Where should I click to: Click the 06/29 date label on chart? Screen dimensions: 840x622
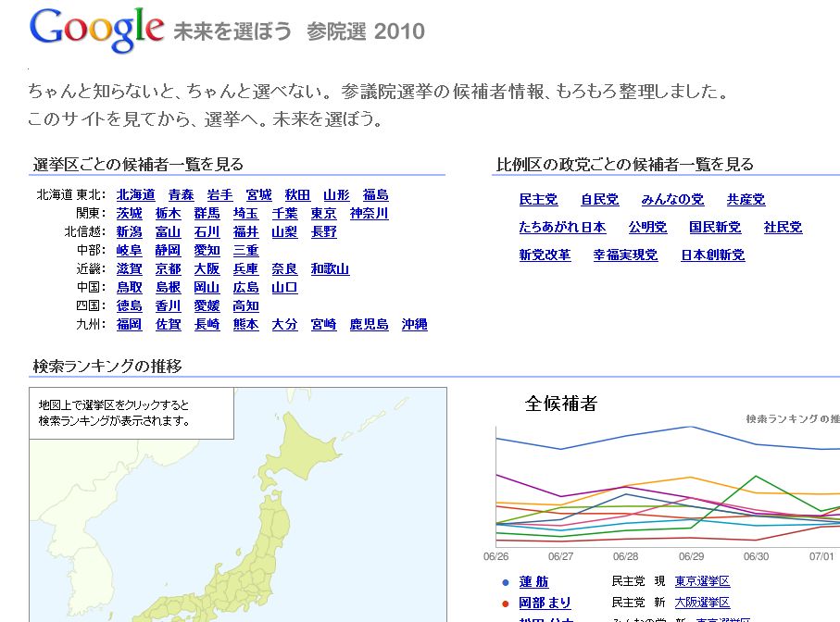(x=691, y=556)
